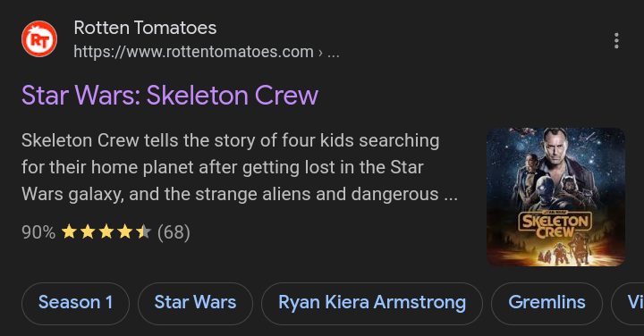The image size is (644, 336).
Task: Click the first gold star in rating
Action: coord(69,231)
